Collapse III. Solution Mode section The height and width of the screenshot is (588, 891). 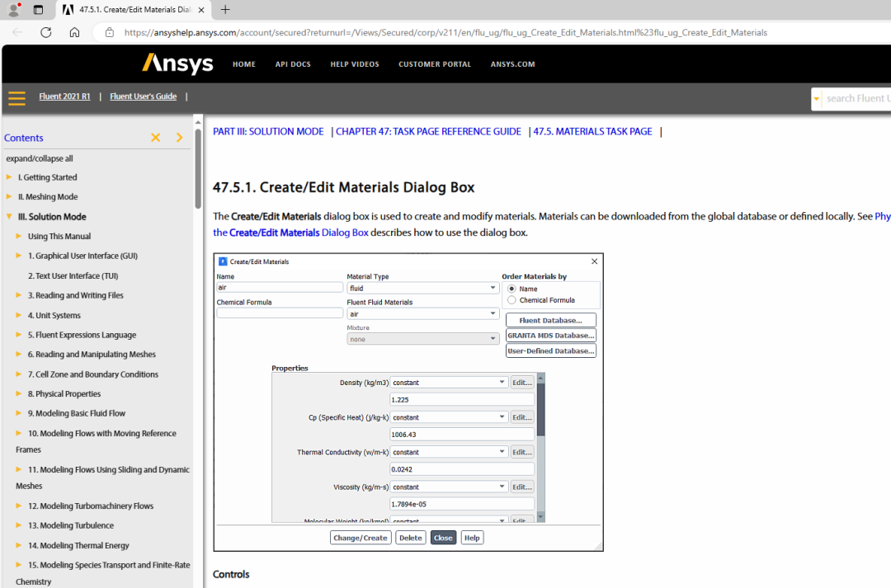tap(9, 216)
